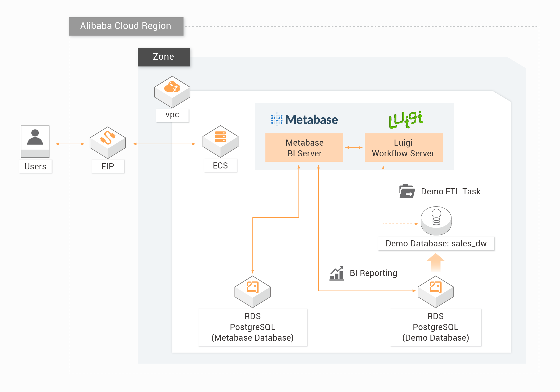The height and width of the screenshot is (392, 560).
Task: Select the ECS server cube icon
Action: point(220,141)
